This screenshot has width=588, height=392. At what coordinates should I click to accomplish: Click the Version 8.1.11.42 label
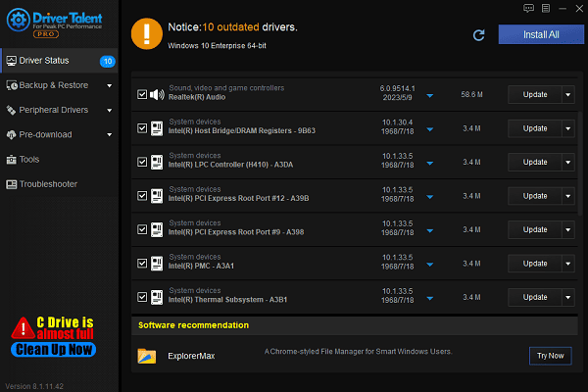point(34,386)
